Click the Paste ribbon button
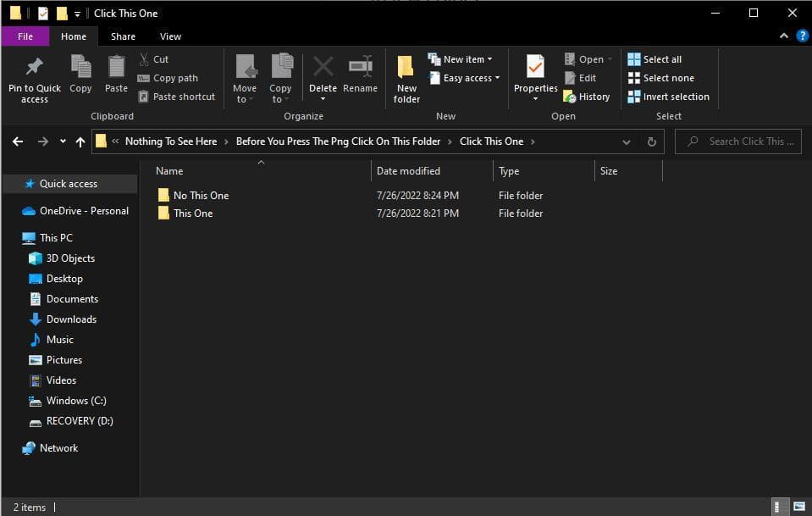812x516 pixels. [116, 74]
